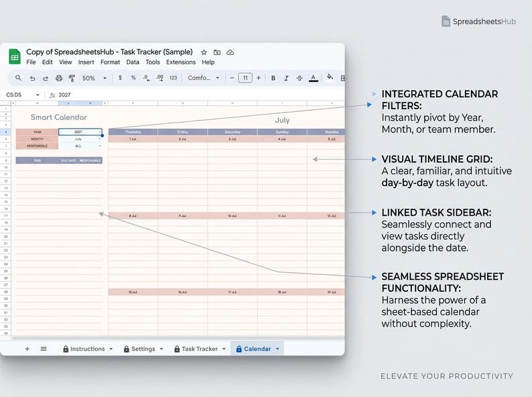Click the TASK sidebar header

(38, 161)
